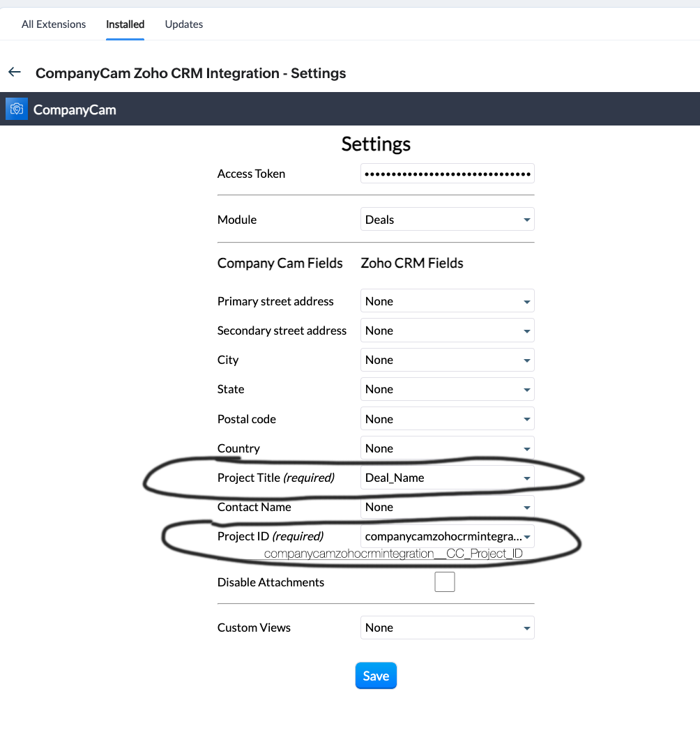The width and height of the screenshot is (700, 737).
Task: Click the Custom Views label
Action: (254, 628)
